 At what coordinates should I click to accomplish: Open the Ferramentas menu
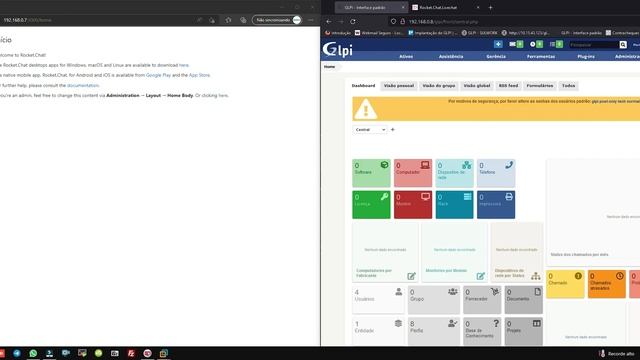click(x=541, y=56)
